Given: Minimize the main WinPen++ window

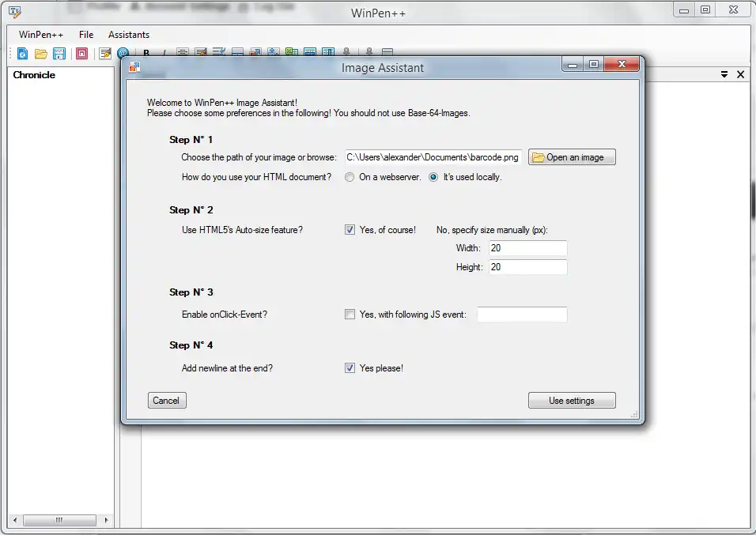Looking at the screenshot, I should pyautogui.click(x=684, y=10).
